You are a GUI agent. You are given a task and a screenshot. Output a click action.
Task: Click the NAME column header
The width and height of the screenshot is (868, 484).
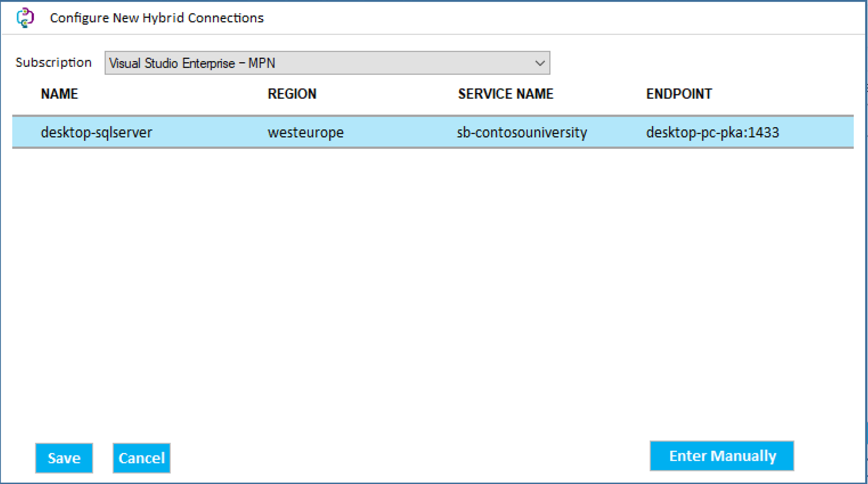(x=58, y=94)
